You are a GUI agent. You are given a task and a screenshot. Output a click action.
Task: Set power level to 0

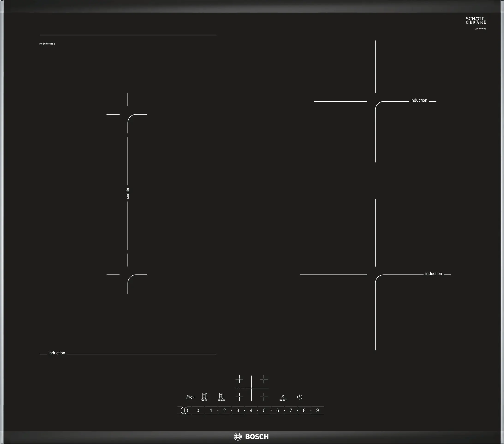pyautogui.click(x=198, y=411)
